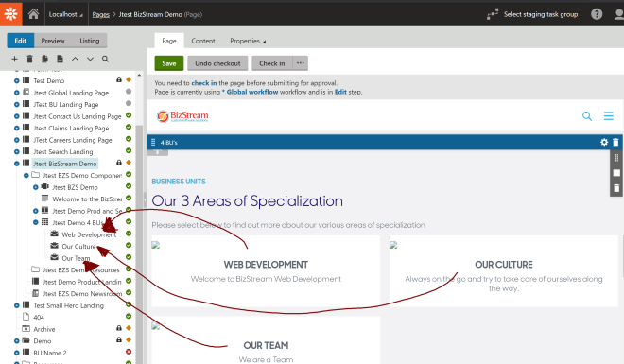Screen dimensions: 624x364
Task: Open the Localhost site dropdown
Action: 65,14
